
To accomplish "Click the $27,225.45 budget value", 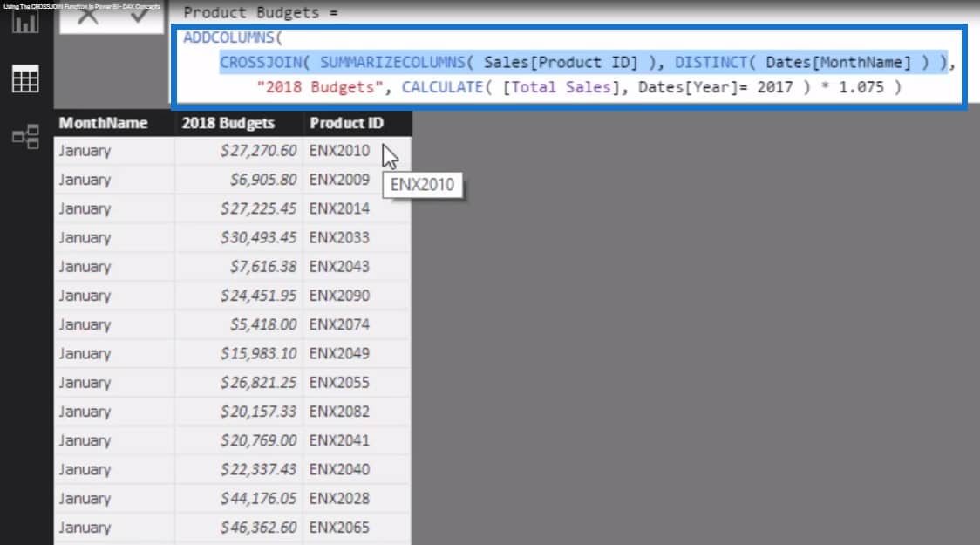I will 258,208.
